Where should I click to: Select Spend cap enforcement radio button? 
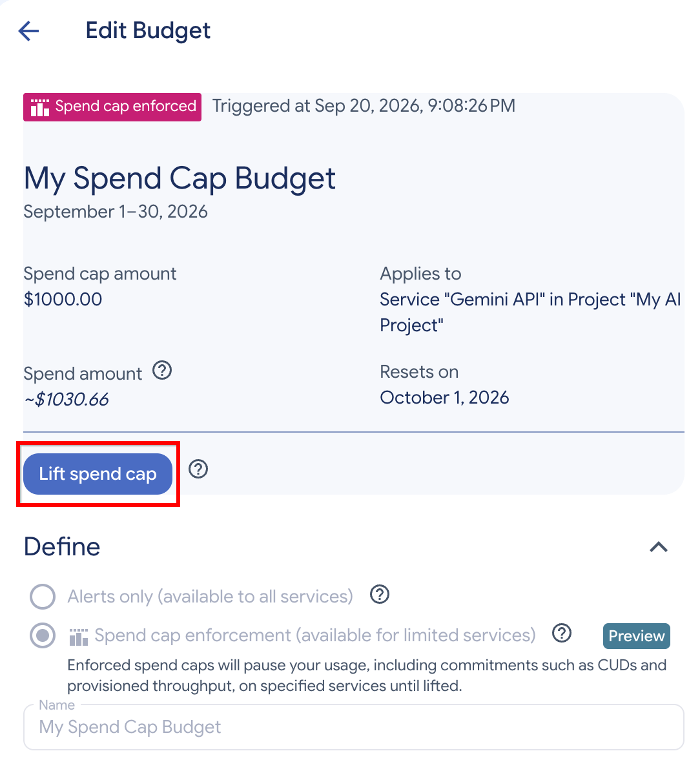pos(43,635)
